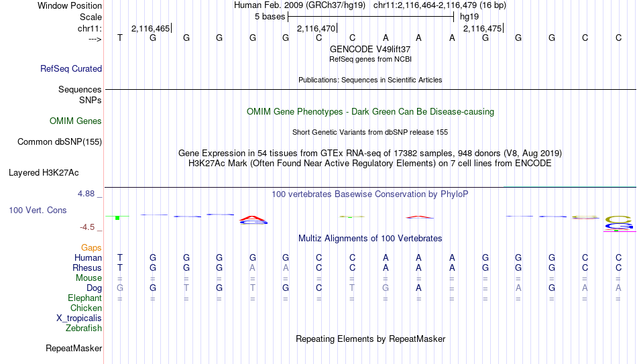Open H3K27Ac Mark on 7 cell lines title
The width and height of the screenshot is (637, 364).
point(370,164)
